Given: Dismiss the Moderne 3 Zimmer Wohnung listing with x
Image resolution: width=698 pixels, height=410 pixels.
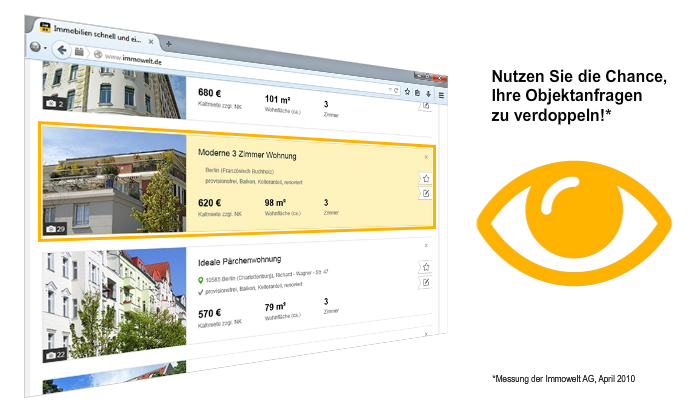Looking at the screenshot, I should [426, 157].
